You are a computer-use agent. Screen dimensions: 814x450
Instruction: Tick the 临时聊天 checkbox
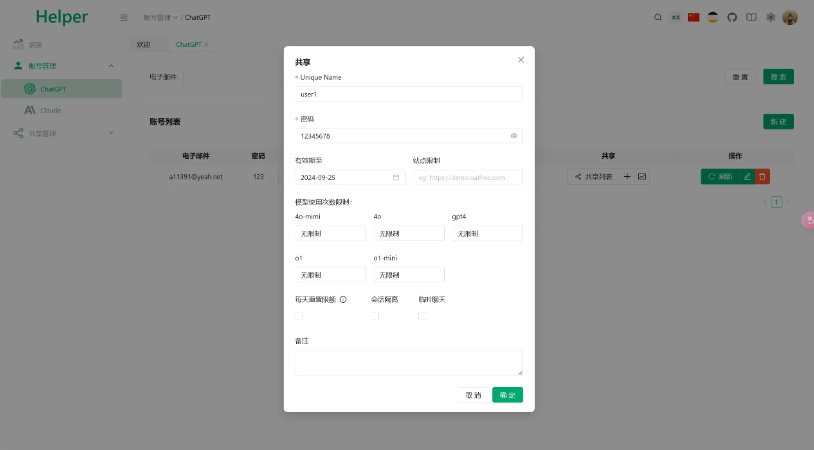422,316
